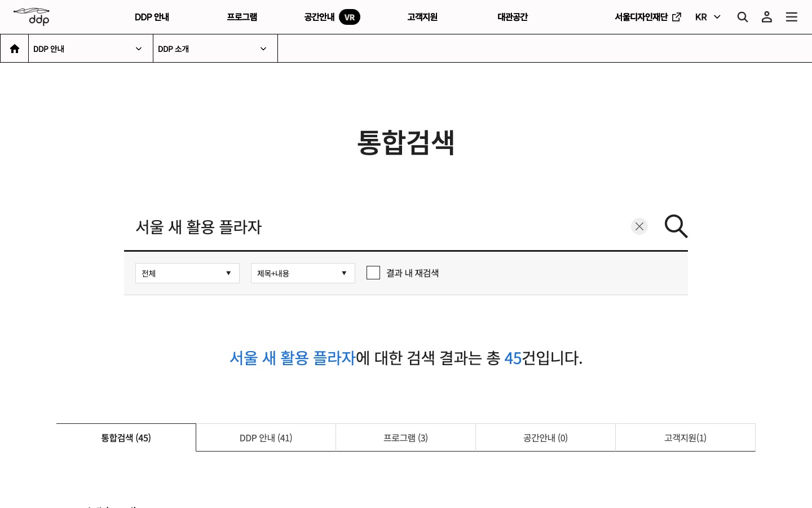The height and width of the screenshot is (508, 812).
Task: Visit the 서울디자인재단 link
Action: (641, 17)
